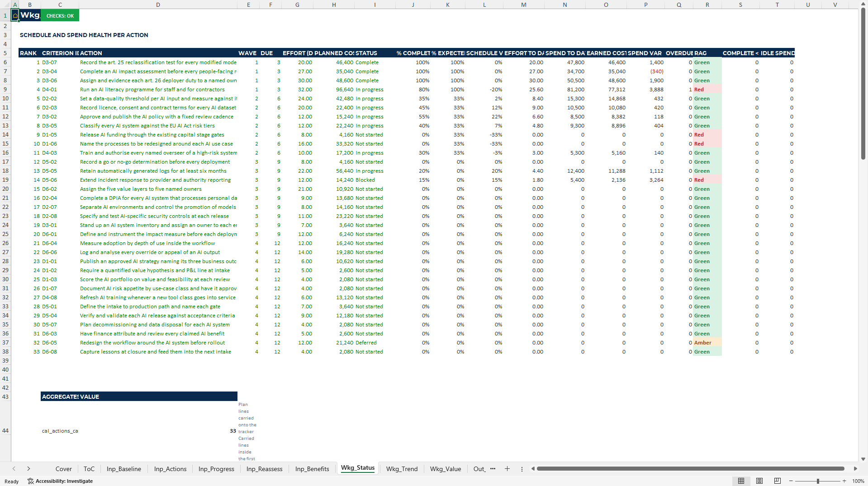Image resolution: width=868 pixels, height=486 pixels.
Task: Open Accessibility: Investigate checker
Action: 60,481
